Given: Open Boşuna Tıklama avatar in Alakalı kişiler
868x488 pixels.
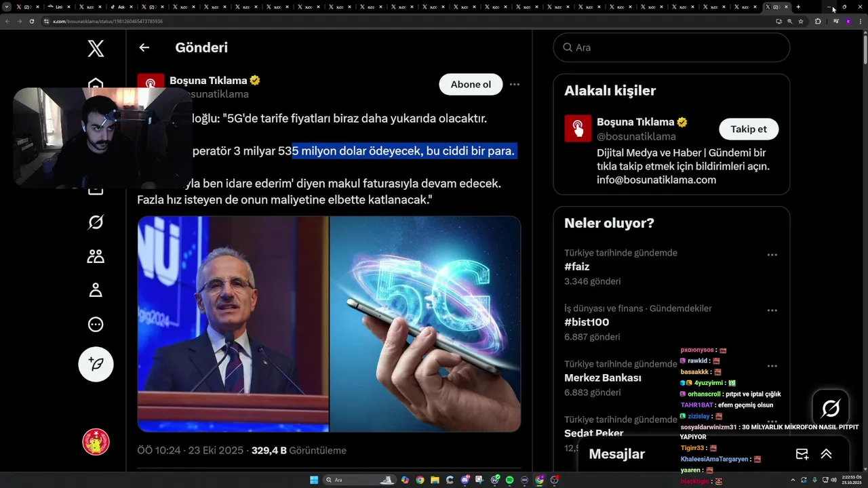Looking at the screenshot, I should click(578, 129).
